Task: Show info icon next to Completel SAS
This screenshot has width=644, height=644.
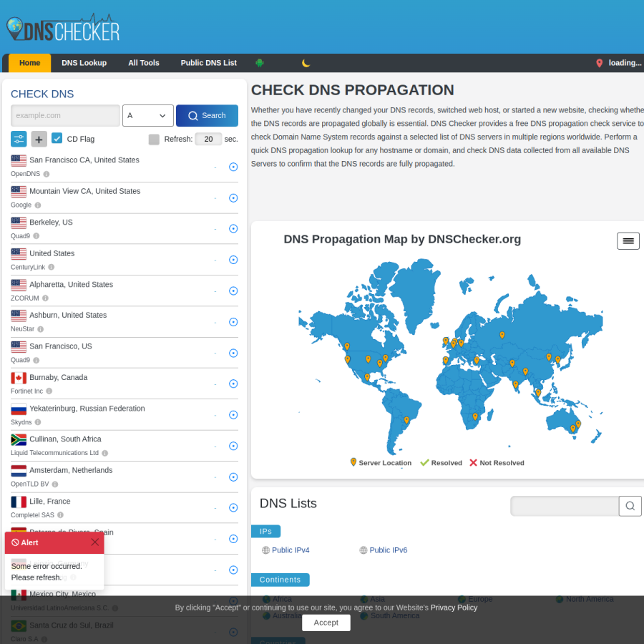Action: [x=60, y=515]
